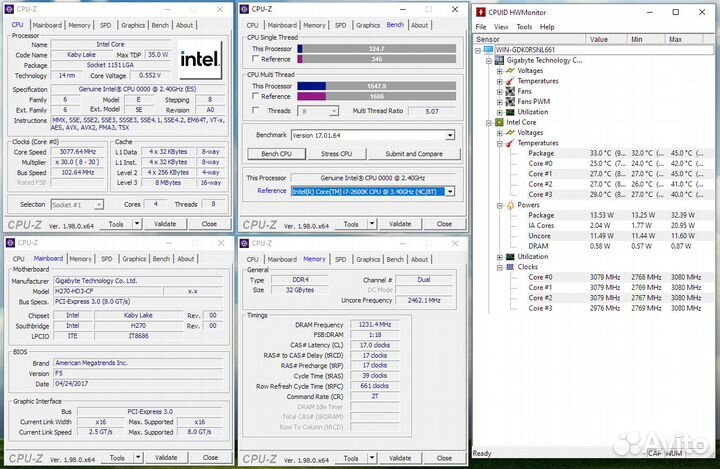
Task: Click the Powers flame icon in the sensor tree
Action: (511, 205)
